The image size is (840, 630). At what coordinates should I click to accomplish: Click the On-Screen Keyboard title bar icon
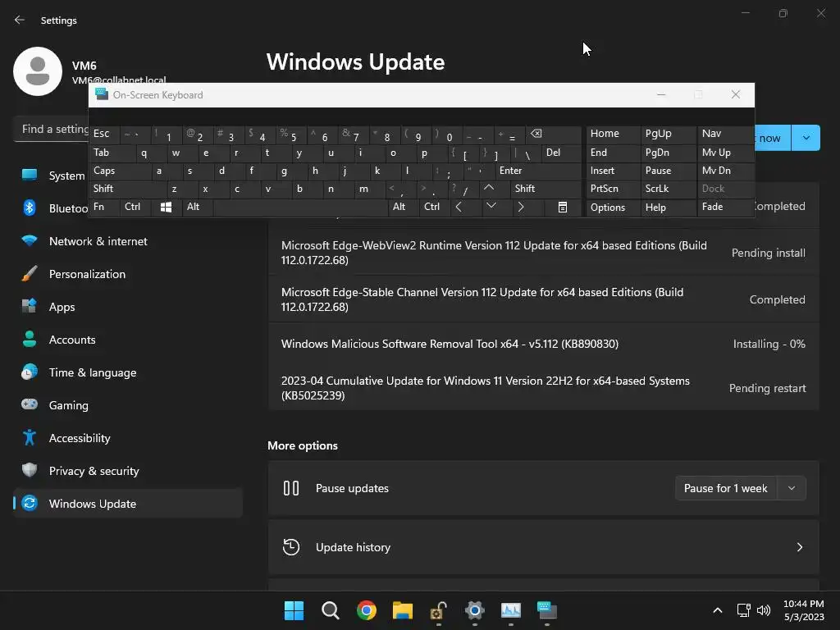[101, 94]
